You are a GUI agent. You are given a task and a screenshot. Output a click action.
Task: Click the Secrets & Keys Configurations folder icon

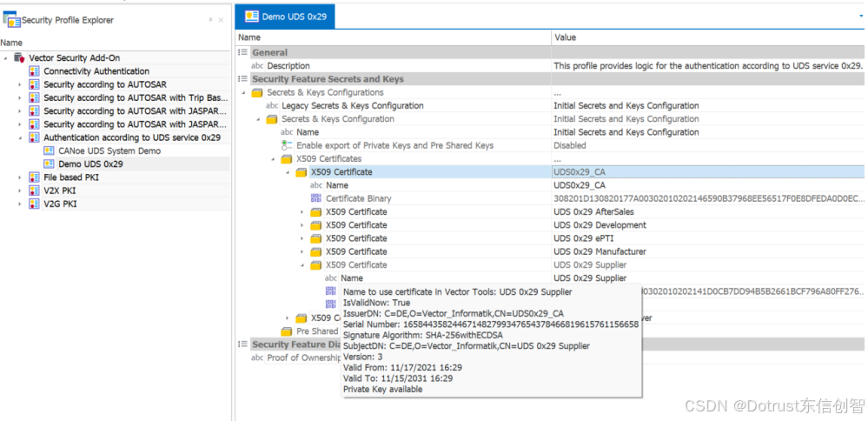click(x=257, y=92)
